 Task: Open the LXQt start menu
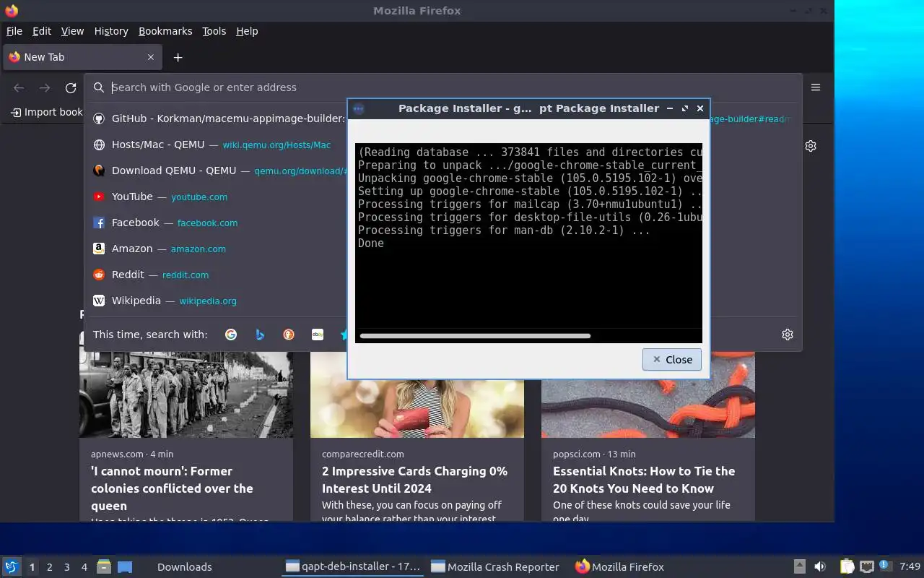[x=12, y=566]
